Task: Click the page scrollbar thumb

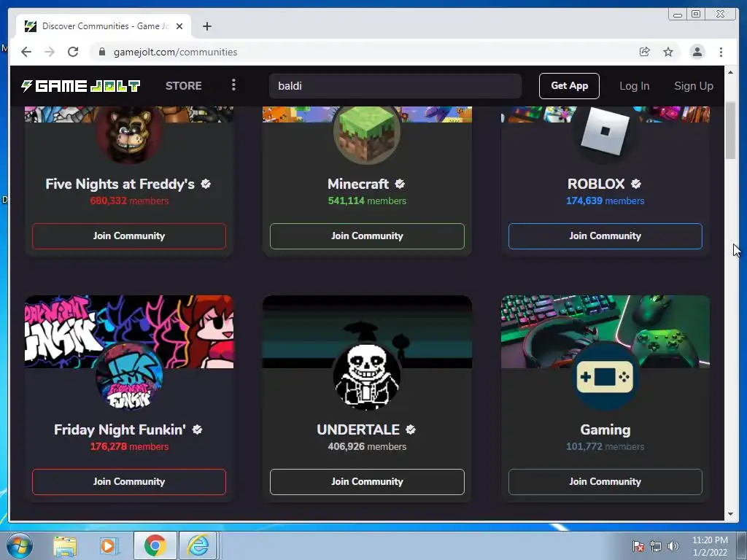Action: point(730,131)
